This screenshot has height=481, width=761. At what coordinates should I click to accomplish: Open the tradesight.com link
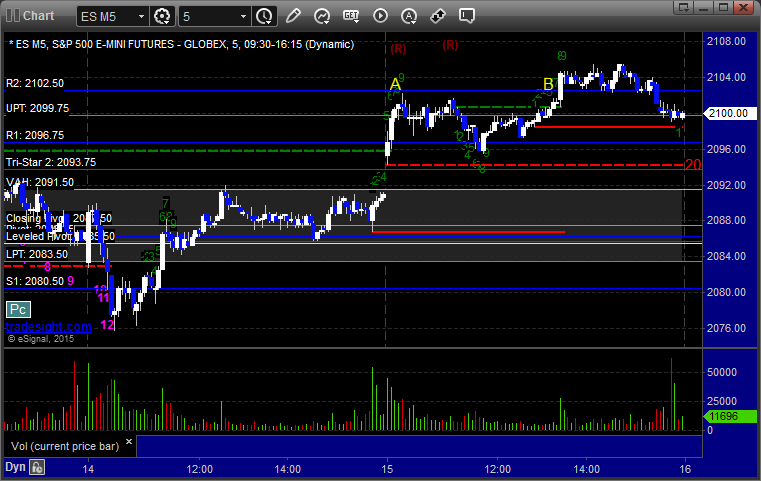[x=49, y=327]
